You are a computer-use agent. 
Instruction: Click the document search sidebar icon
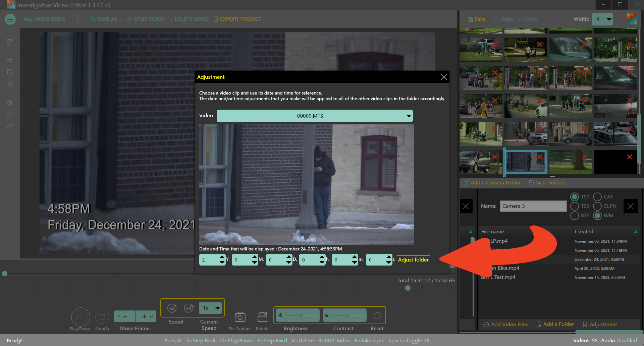point(10,72)
